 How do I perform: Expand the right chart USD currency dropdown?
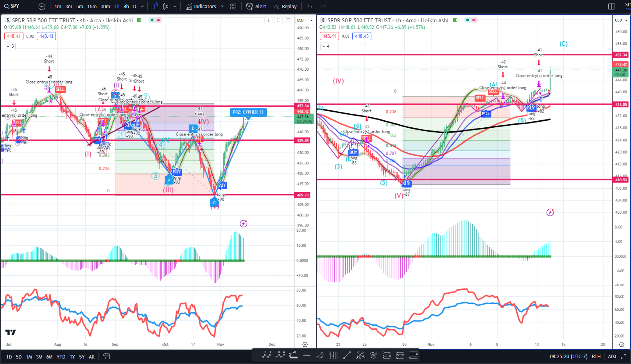tap(620, 20)
